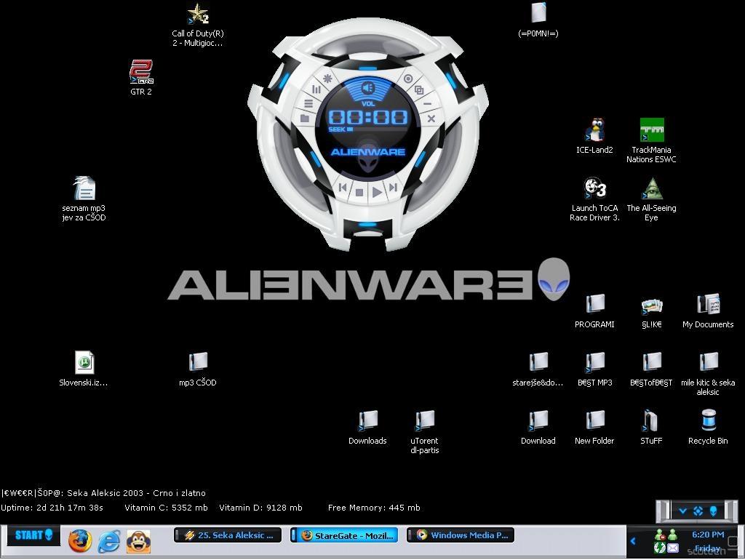Stop playback in the Alienware player
Screen dimensions: 745x560
(x=359, y=193)
